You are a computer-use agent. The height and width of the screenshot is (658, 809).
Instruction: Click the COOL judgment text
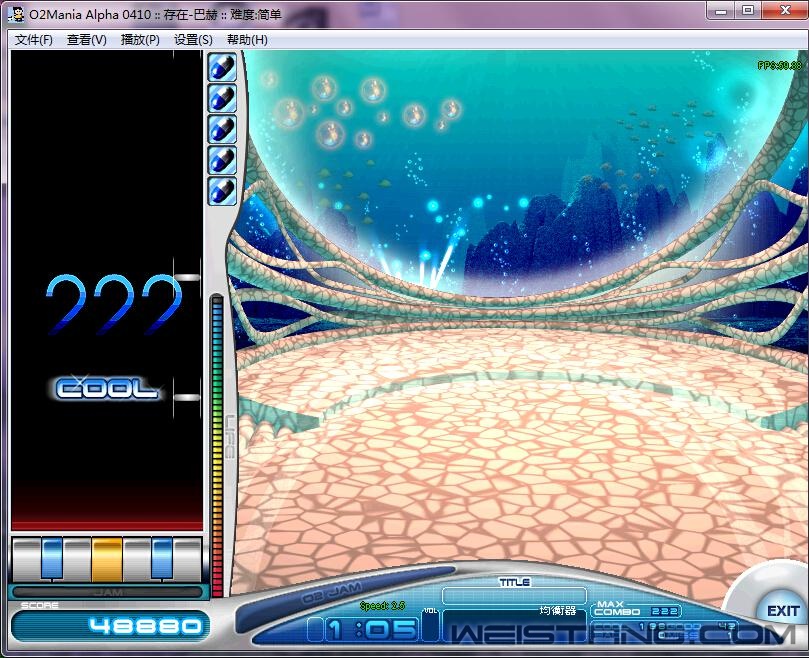coord(107,389)
